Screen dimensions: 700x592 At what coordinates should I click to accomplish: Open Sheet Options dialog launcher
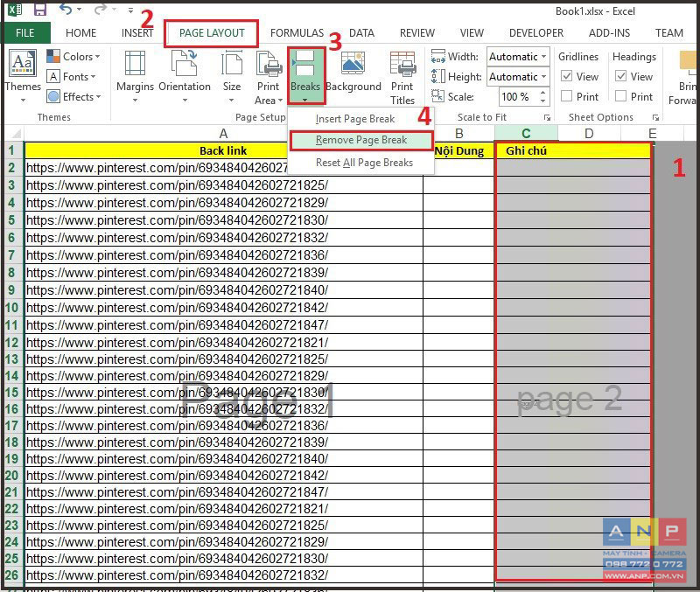(655, 118)
